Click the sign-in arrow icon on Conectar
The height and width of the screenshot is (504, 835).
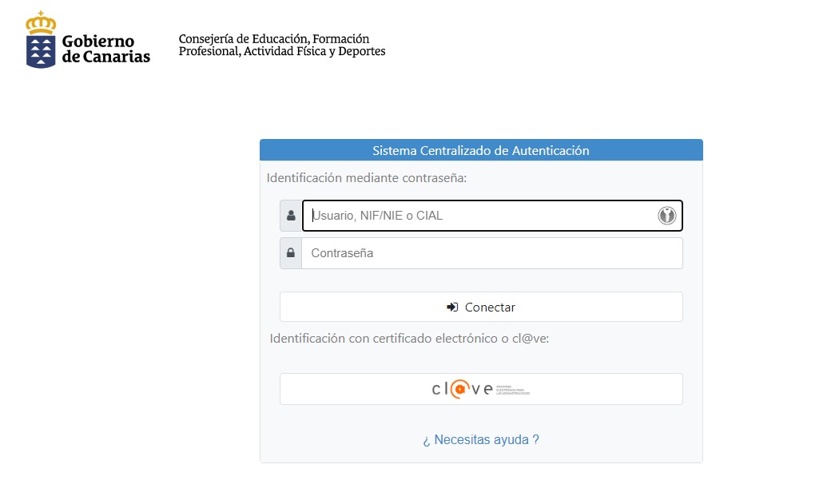tap(452, 308)
